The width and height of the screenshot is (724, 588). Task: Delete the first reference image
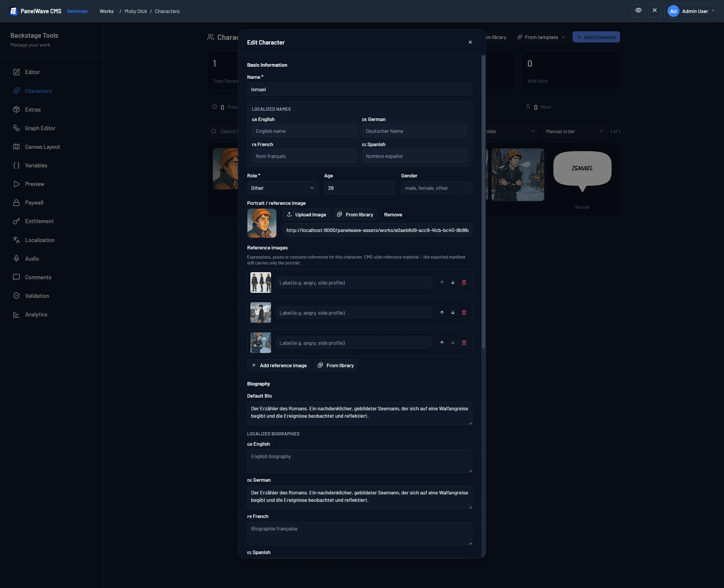pyautogui.click(x=464, y=282)
